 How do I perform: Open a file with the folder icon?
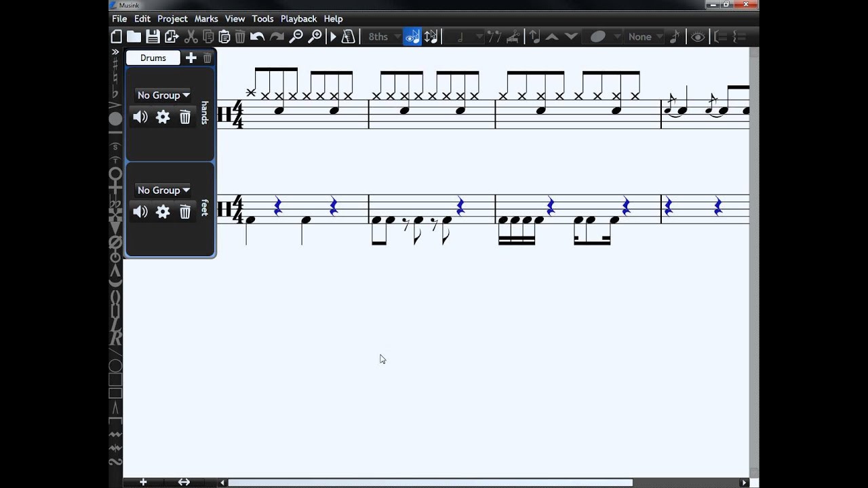point(134,37)
